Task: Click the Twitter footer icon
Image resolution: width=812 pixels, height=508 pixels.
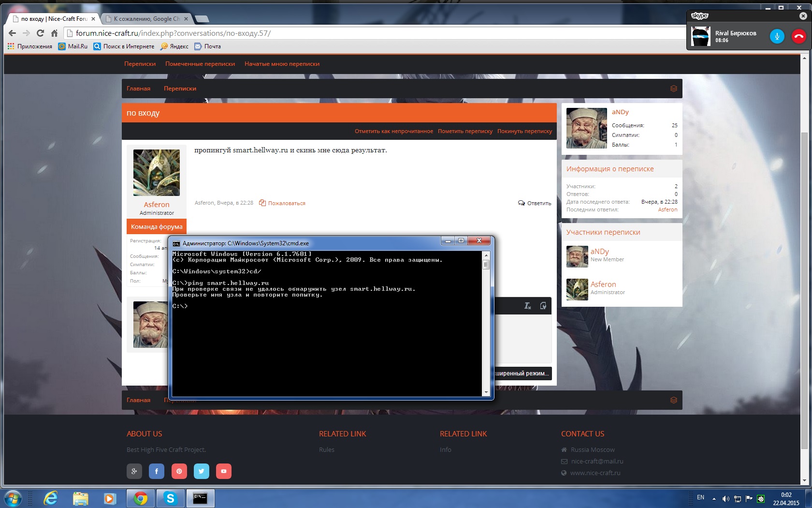Action: (202, 471)
